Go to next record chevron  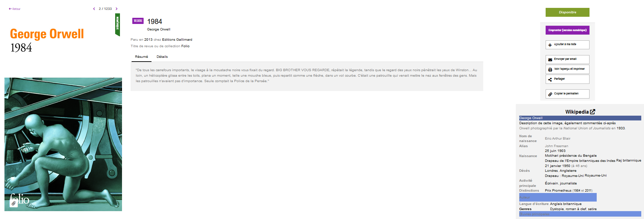pos(117,9)
